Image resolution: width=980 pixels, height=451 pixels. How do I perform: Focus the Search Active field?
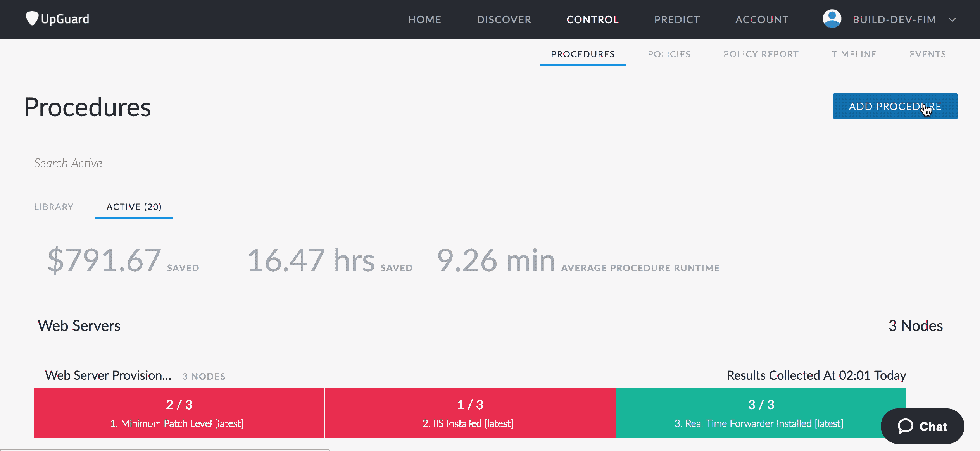(68, 163)
